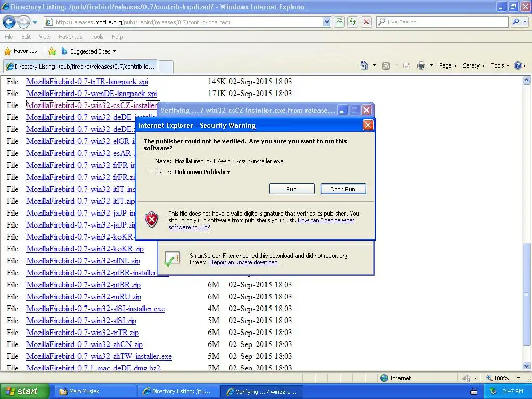Screen dimensions: 532x399
Task: Click the Internet security zone indicator
Action: pyautogui.click(x=395, y=378)
